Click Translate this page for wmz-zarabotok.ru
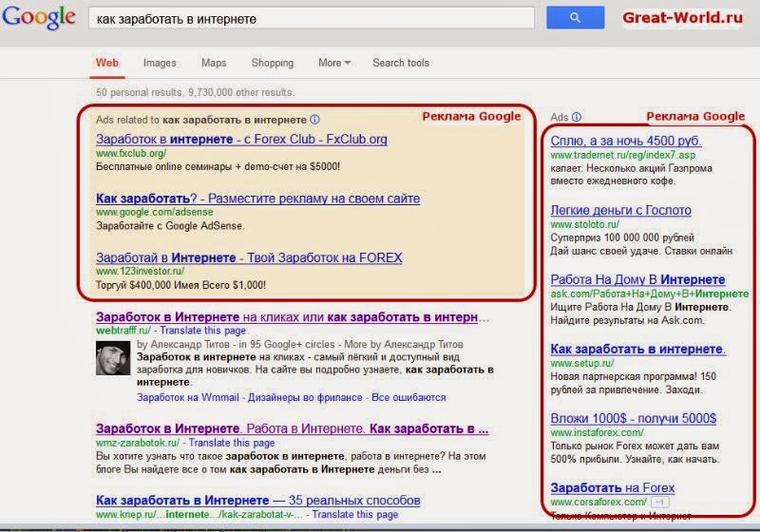Image resolution: width=760 pixels, height=532 pixels. coord(232,443)
